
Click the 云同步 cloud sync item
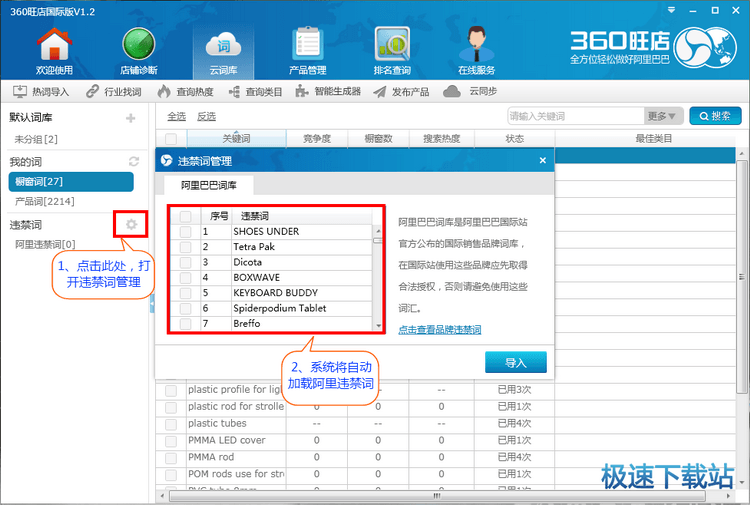point(471,91)
